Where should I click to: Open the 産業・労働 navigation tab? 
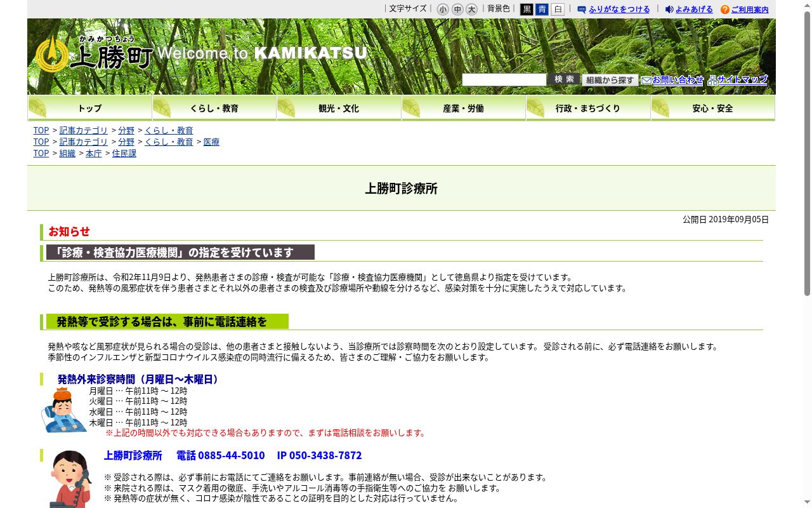click(464, 108)
